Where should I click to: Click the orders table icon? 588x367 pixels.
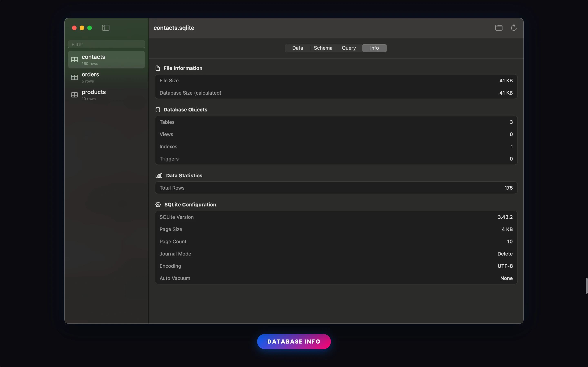tap(74, 77)
